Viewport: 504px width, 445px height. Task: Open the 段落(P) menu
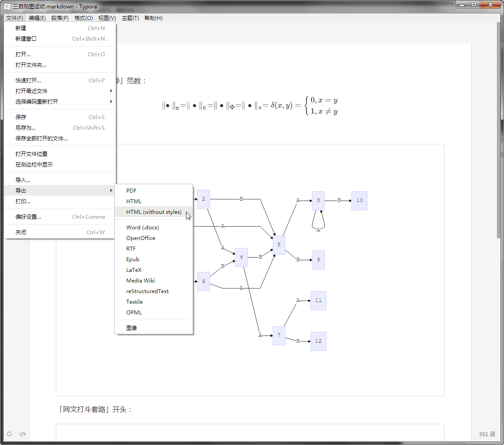(60, 18)
